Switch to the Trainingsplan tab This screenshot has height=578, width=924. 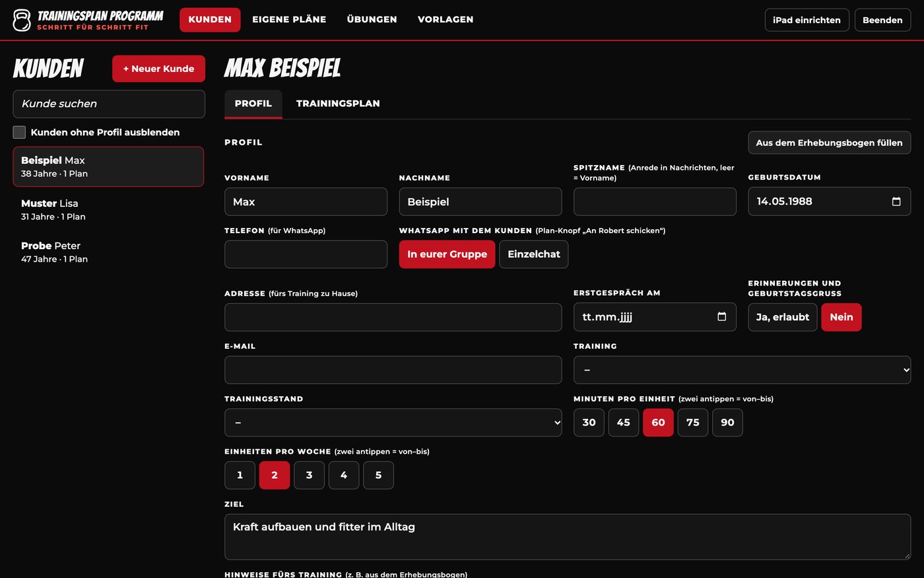[x=338, y=104]
